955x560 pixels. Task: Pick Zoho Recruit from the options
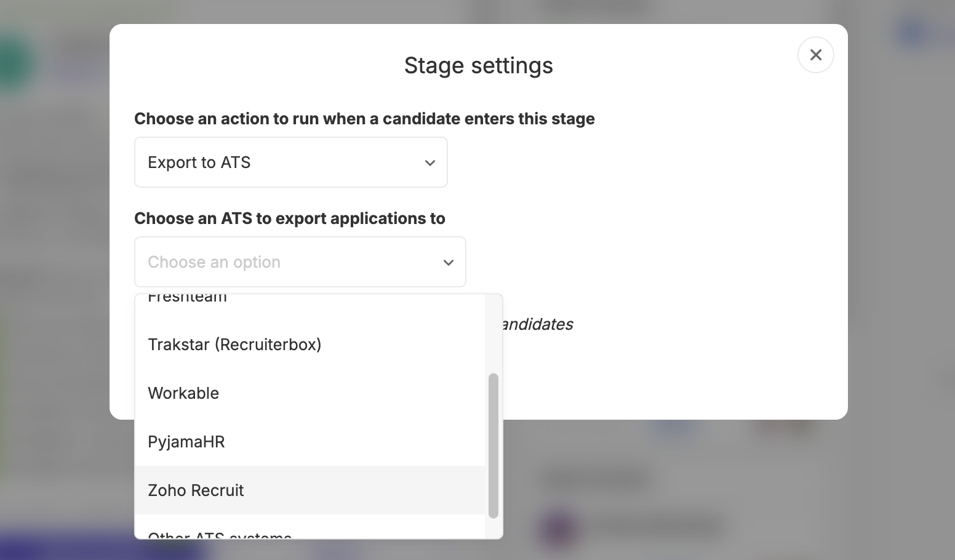(310, 490)
